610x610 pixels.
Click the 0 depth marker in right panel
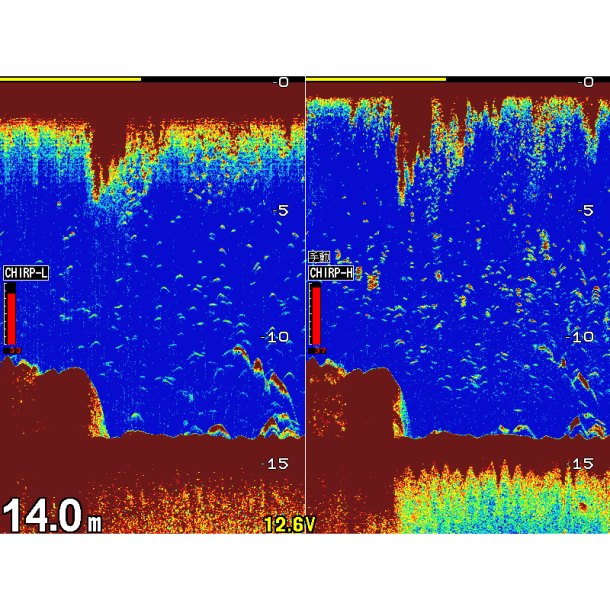588,82
